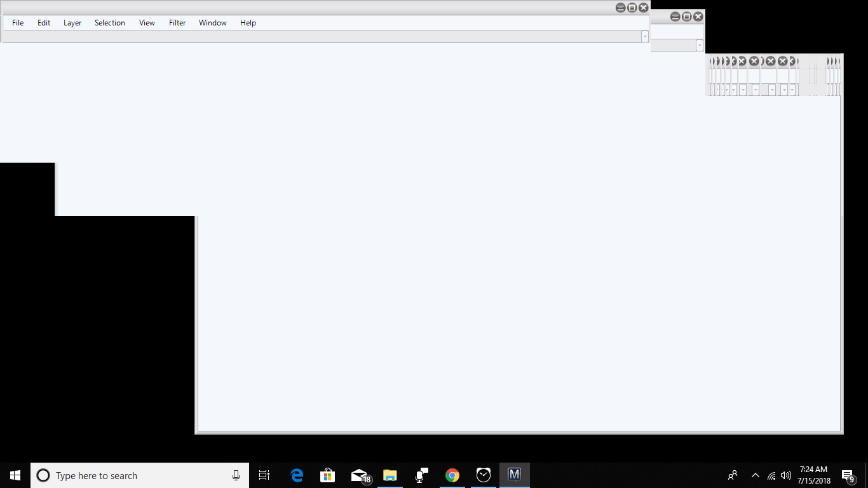This screenshot has height=488, width=868.
Task: Expand hidden icons in the system tray
Action: pos(755,475)
